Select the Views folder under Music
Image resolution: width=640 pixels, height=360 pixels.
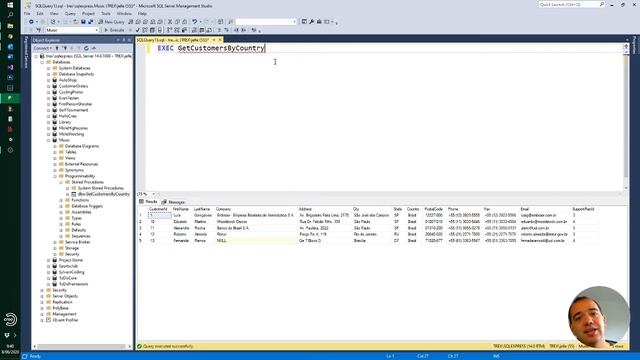pyautogui.click(x=70, y=158)
